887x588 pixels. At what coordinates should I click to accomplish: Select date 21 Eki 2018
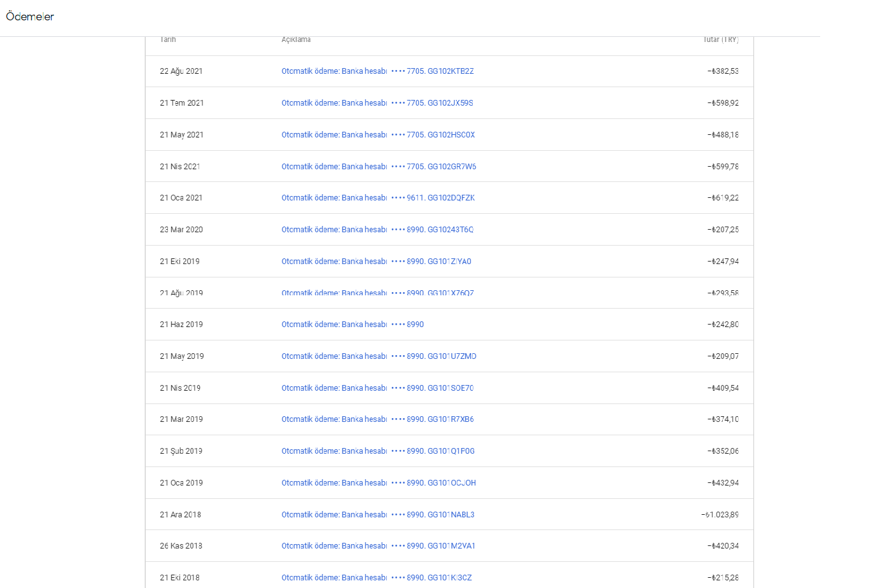180,578
